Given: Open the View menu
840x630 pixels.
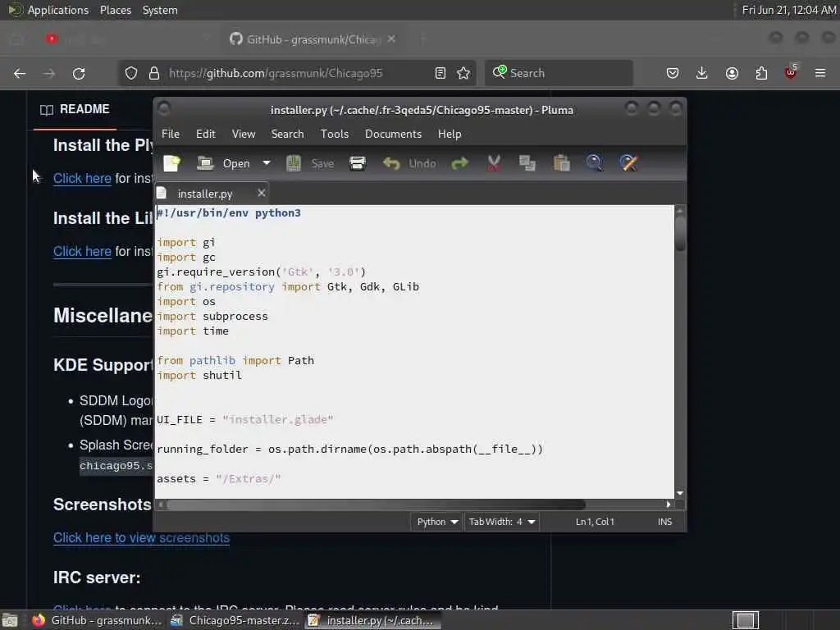Looking at the screenshot, I should coord(243,134).
